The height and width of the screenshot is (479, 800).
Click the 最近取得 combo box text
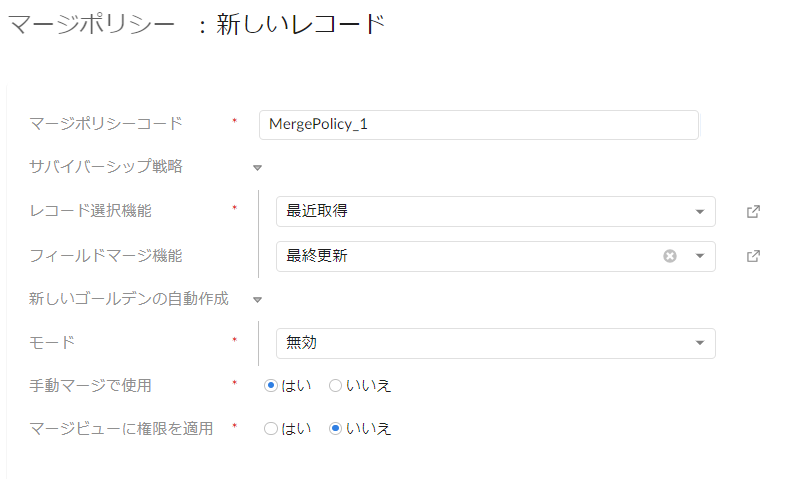coord(317,211)
